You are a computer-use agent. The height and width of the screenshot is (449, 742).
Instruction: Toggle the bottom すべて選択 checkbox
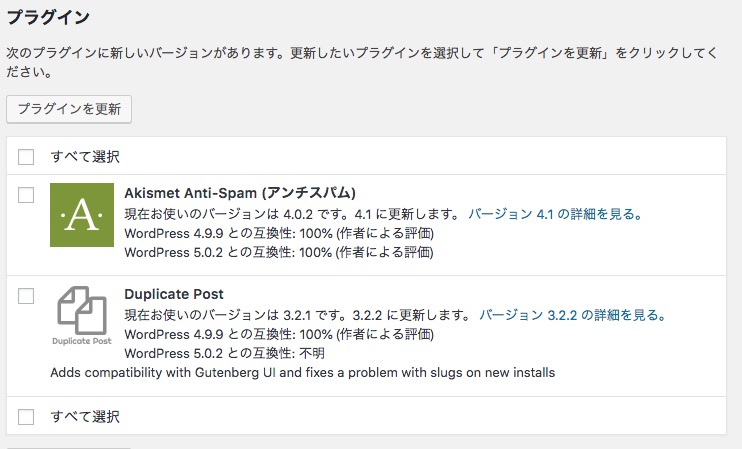click(x=26, y=416)
